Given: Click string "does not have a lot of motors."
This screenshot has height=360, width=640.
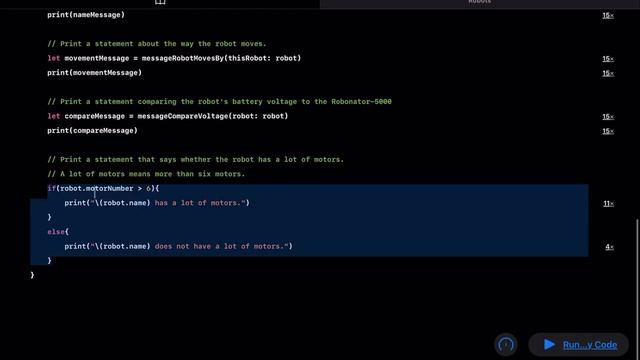Looking at the screenshot, I should [222, 246].
